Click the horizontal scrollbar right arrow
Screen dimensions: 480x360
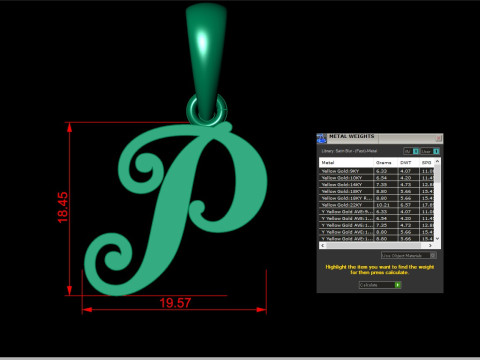[x=430, y=245]
